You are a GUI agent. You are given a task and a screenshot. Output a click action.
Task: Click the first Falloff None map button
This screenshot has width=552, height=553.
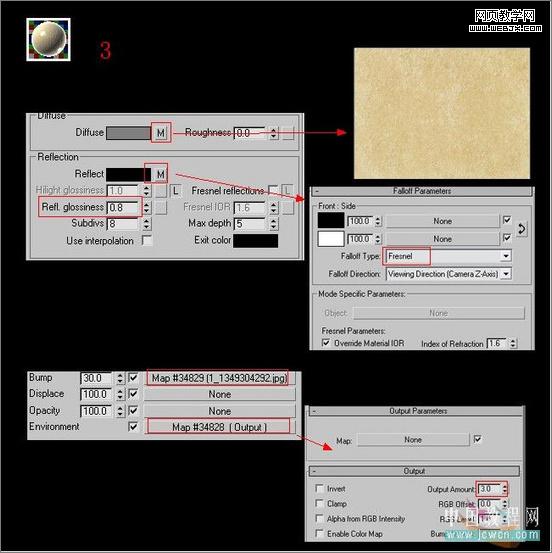[442, 221]
